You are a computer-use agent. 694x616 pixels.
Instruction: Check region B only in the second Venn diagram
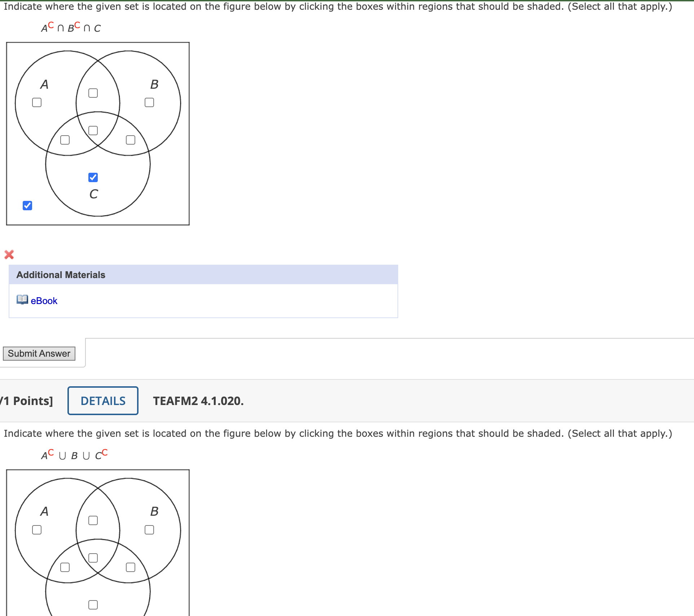point(149,530)
